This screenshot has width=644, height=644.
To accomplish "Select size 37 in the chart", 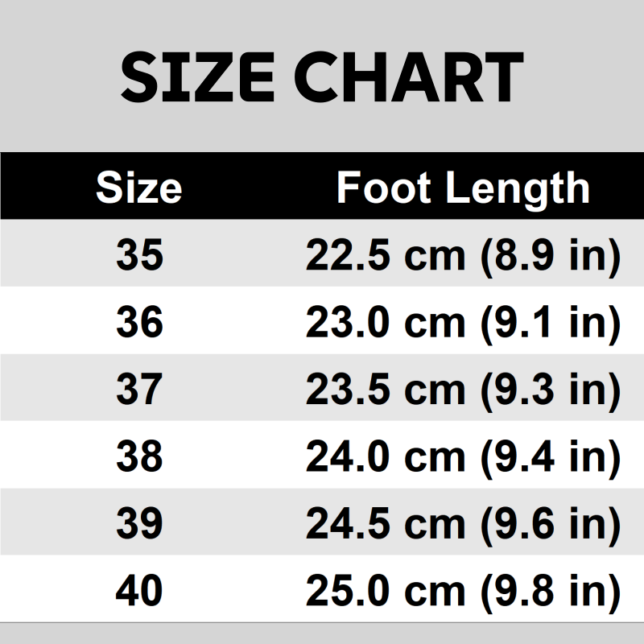I will tap(139, 390).
